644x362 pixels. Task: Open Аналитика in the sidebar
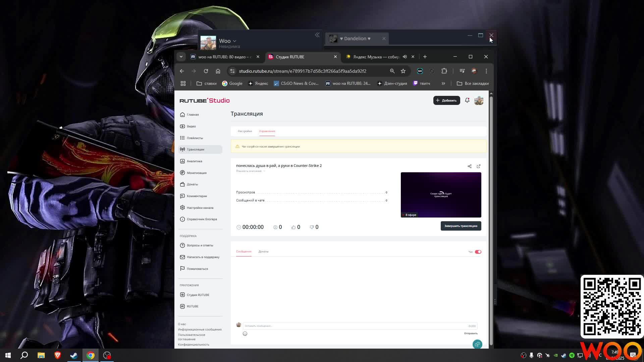click(x=194, y=161)
